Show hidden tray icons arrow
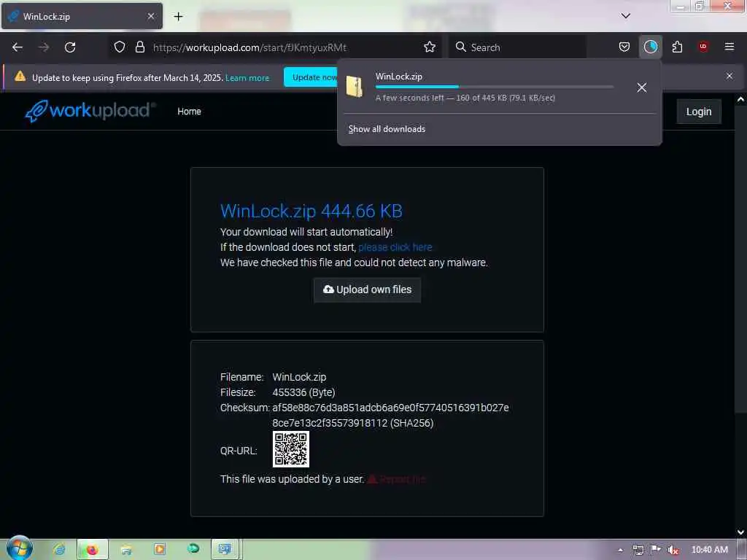 (620, 550)
